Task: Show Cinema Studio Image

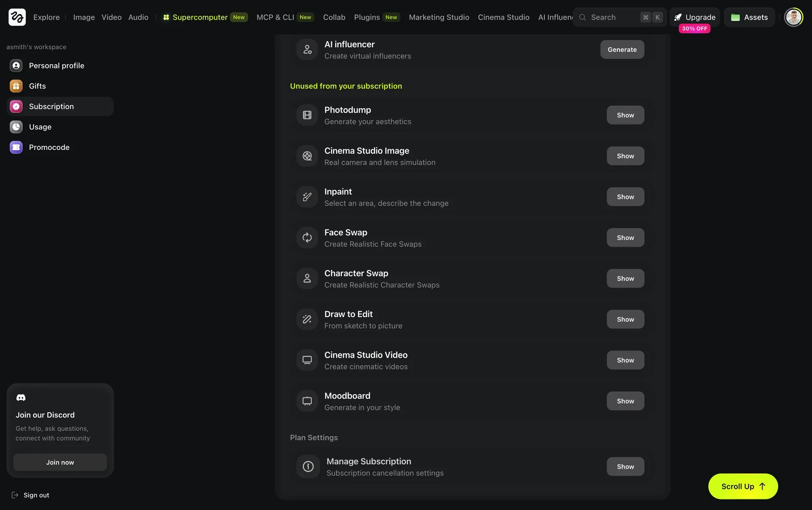Action: 625,156
